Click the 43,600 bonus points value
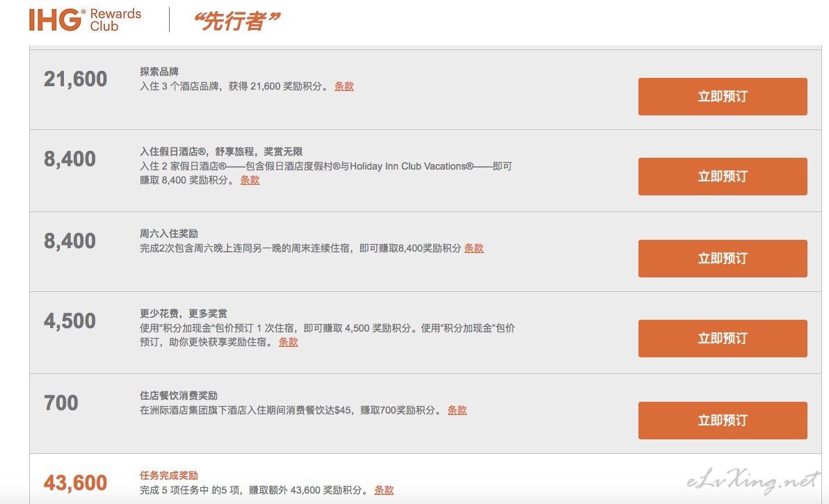 (76, 483)
